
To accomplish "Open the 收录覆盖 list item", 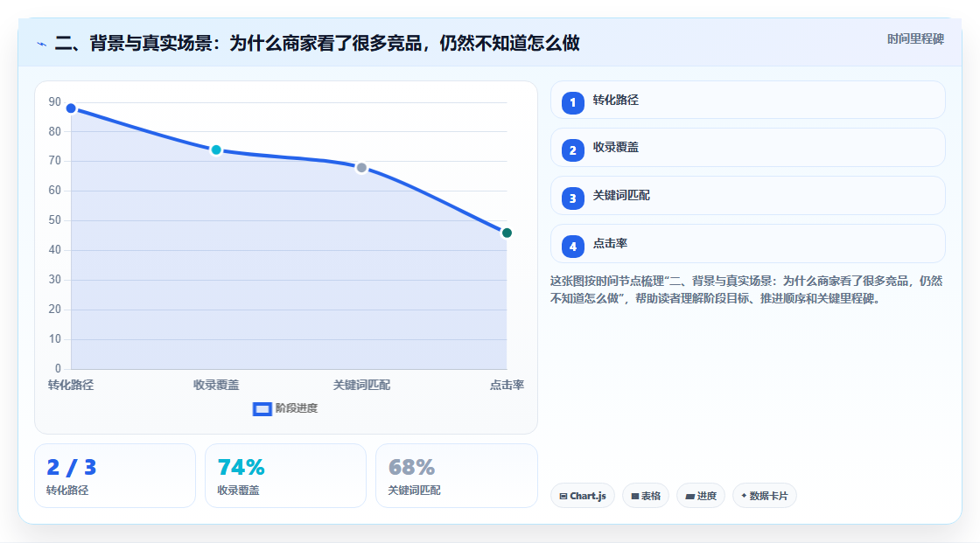I will pos(747,148).
